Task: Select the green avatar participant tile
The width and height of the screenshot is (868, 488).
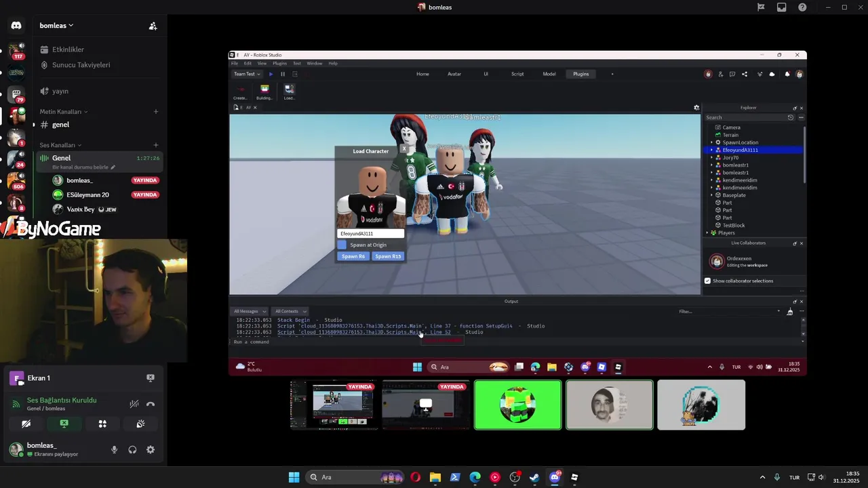Action: point(518,405)
